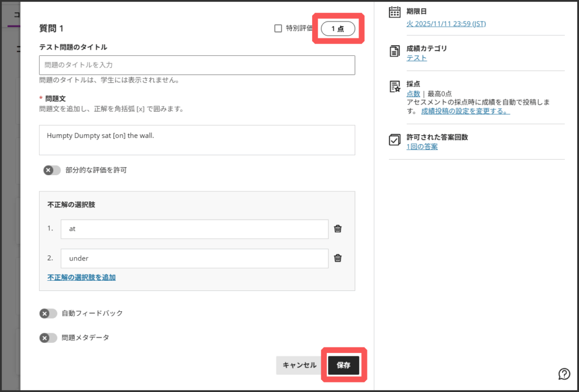Viewport: 579px width, 392px height.
Task: Open the テスト grade category link
Action: point(416,58)
